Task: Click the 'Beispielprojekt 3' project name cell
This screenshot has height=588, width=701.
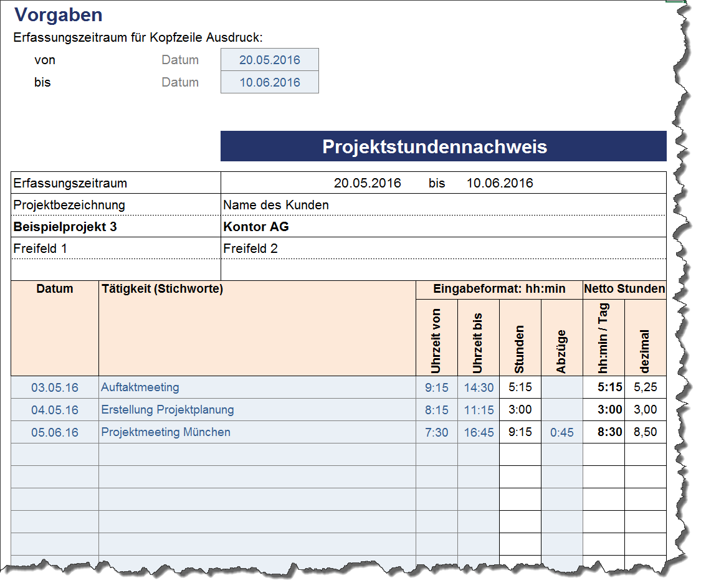Action: (116, 227)
